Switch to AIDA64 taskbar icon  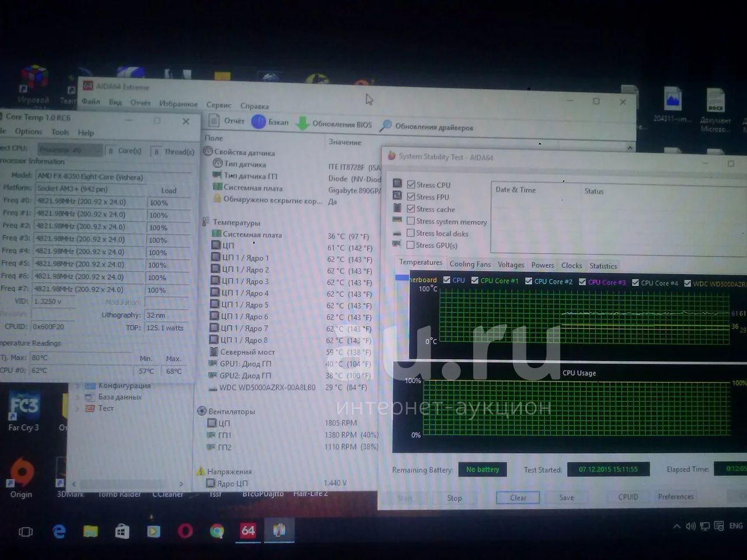248,530
